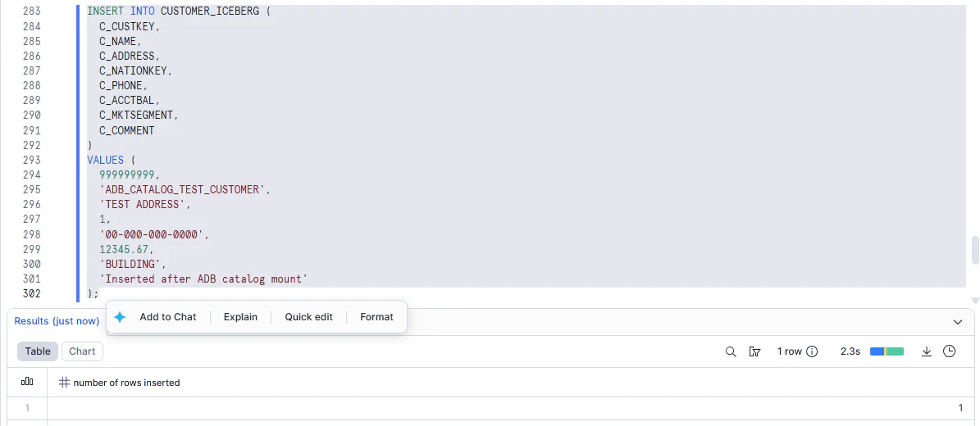The image size is (980, 426).
Task: Click the column stats bar-chart icon
Action: point(27,382)
